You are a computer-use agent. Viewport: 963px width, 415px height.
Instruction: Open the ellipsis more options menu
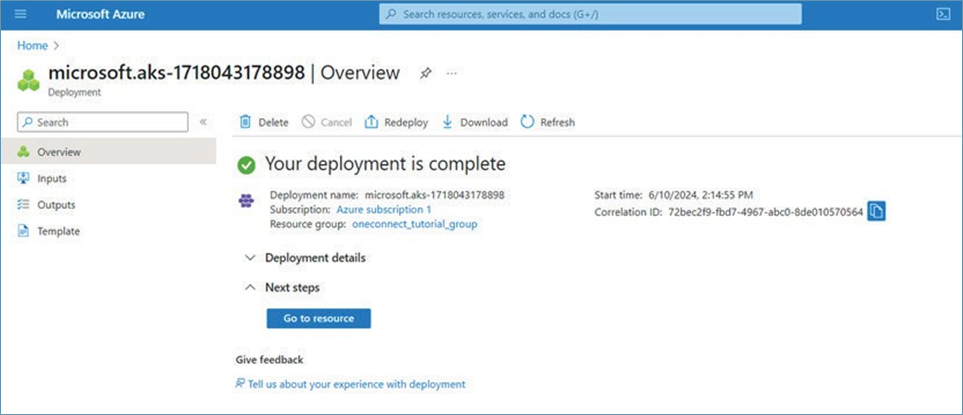(x=451, y=73)
